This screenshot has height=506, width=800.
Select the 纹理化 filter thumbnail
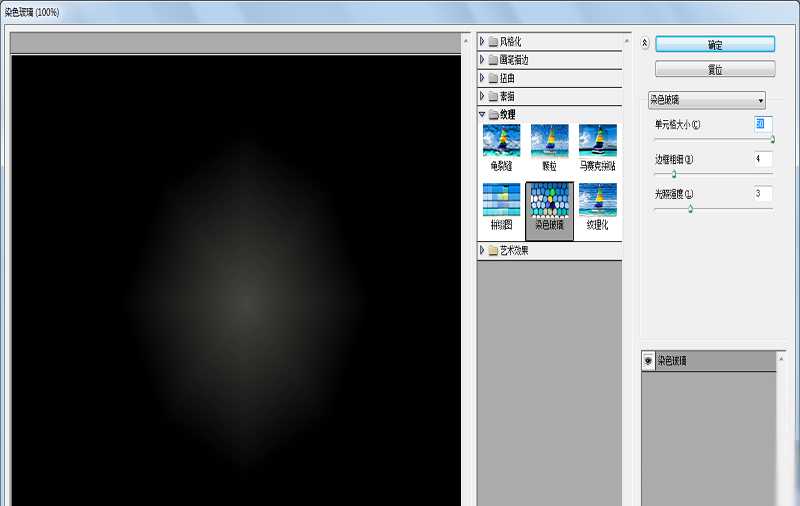click(597, 207)
